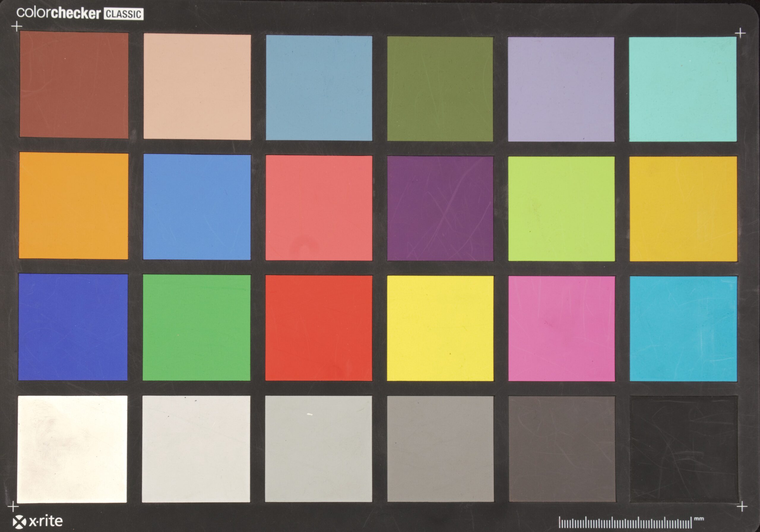Select the dark purple patch
This screenshot has height=532, width=760.
point(440,208)
